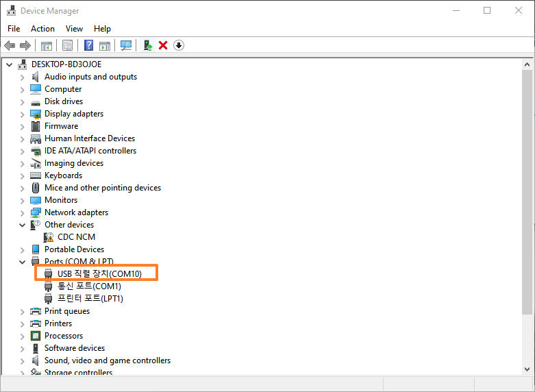Viewport: 535px width, 392px height.
Task: Expand the Computer category
Action: coord(22,90)
